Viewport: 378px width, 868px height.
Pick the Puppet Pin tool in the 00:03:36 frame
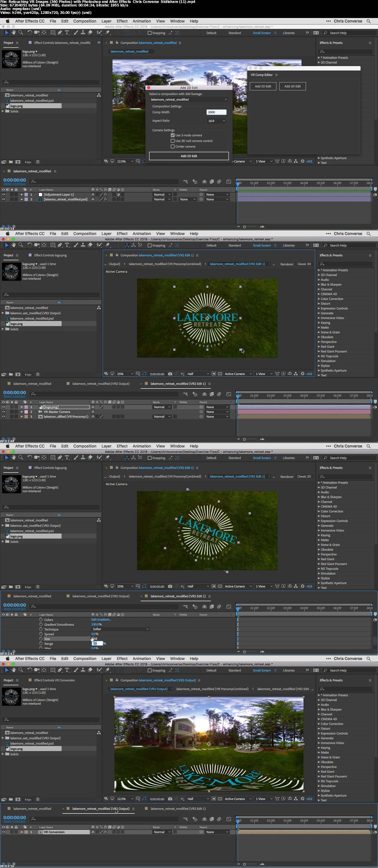107,670
